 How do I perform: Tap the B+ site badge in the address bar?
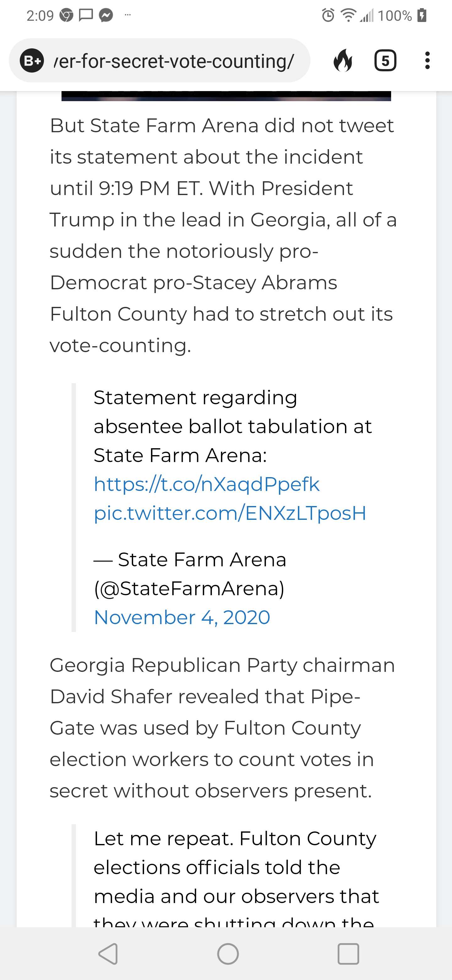click(x=32, y=61)
